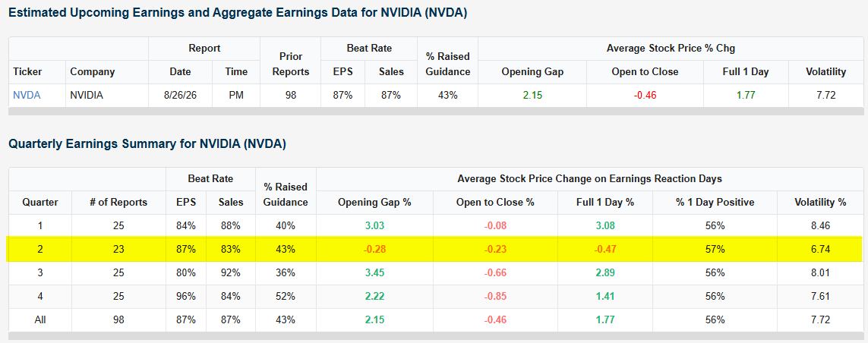Select the 3.45 opening gap value
The height and width of the screenshot is (343, 868).
375,272
